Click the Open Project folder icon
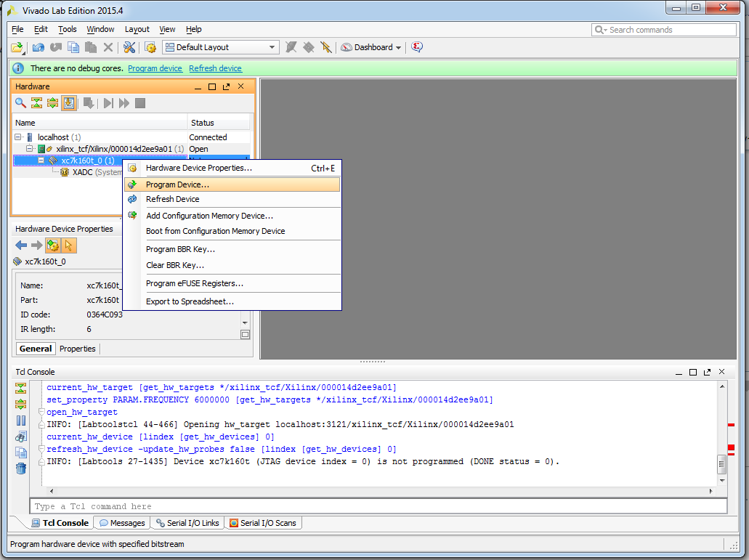This screenshot has height=560, width=749. pyautogui.click(x=17, y=47)
